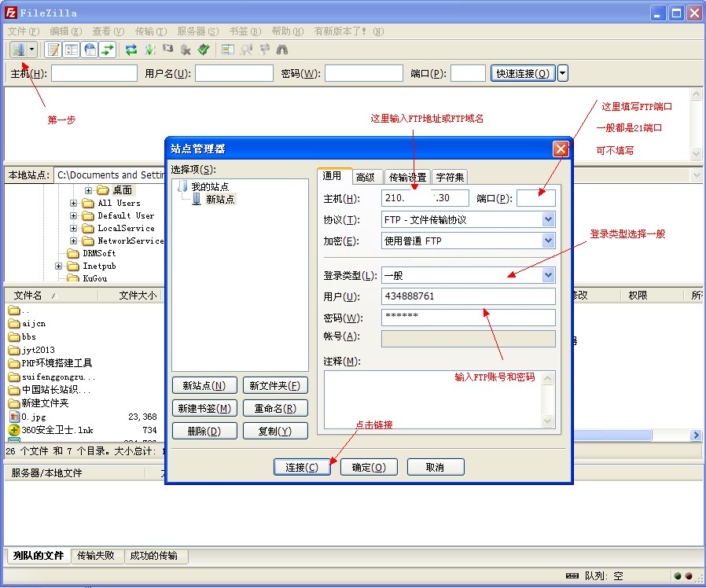Toggle transfer queue display icon

(x=108, y=50)
